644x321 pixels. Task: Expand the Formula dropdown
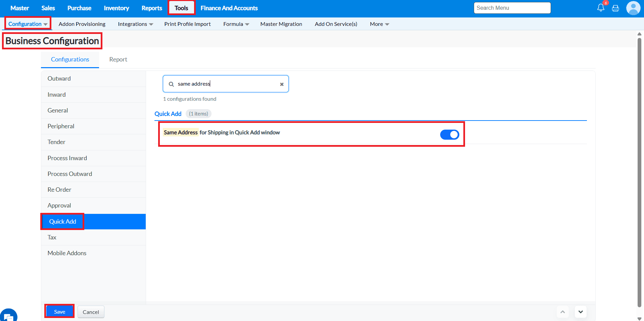click(x=236, y=24)
